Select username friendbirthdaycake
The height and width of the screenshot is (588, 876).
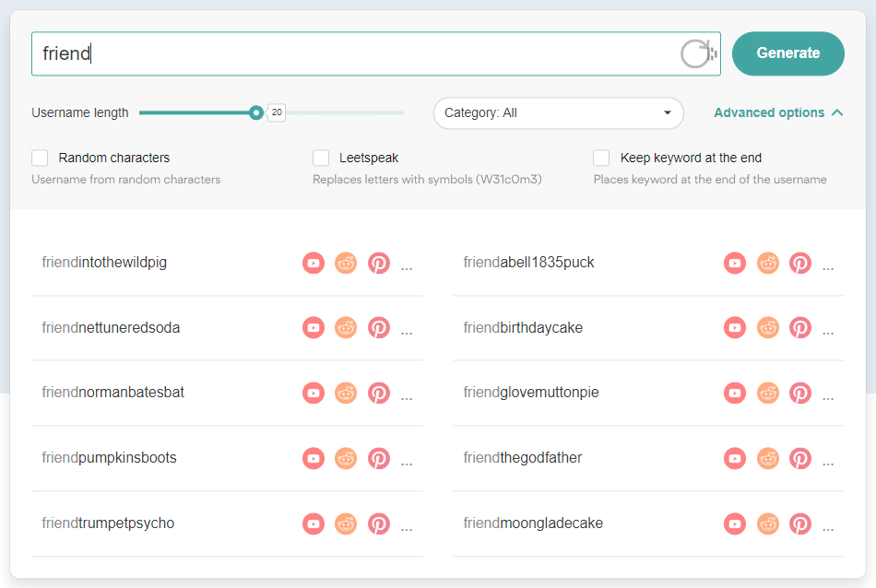pos(523,327)
